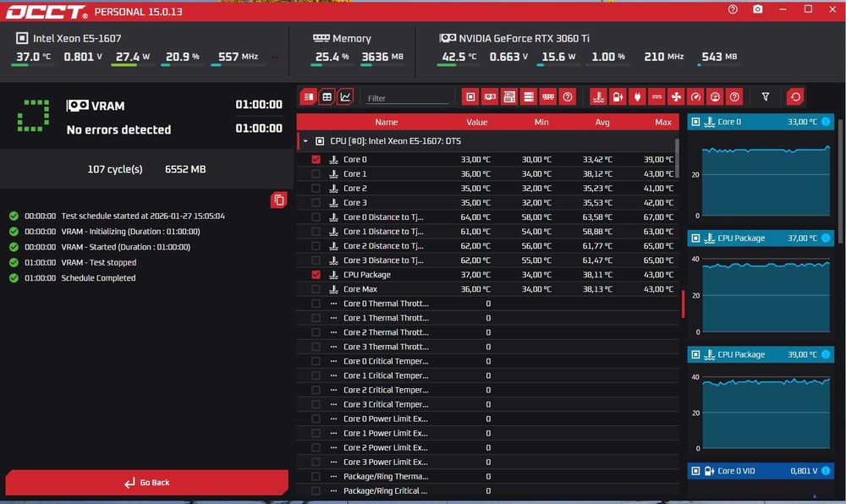Pick color circle on Core 0 graph
The width and height of the screenshot is (846, 504).
[826, 122]
